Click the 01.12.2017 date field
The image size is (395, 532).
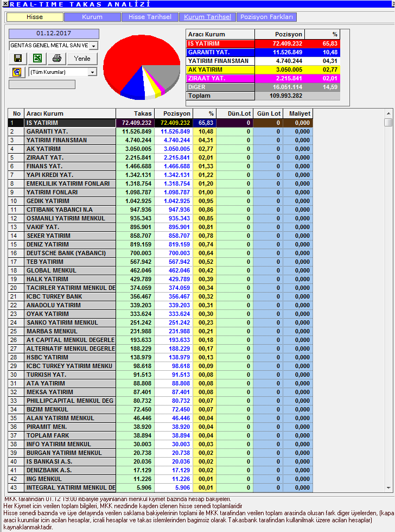pos(54,33)
